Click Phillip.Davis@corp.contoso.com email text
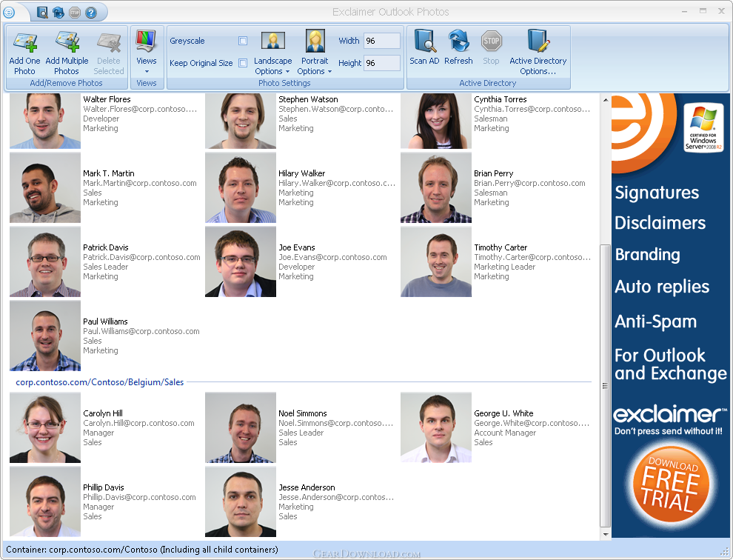733x560 pixels. (x=139, y=497)
